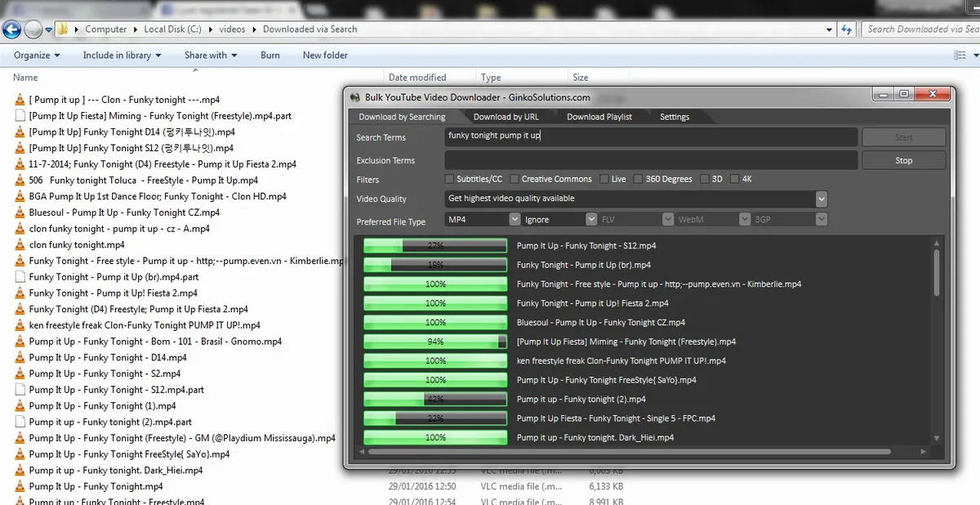The width and height of the screenshot is (980, 505).
Task: Click the back navigation arrow
Action: point(11,29)
